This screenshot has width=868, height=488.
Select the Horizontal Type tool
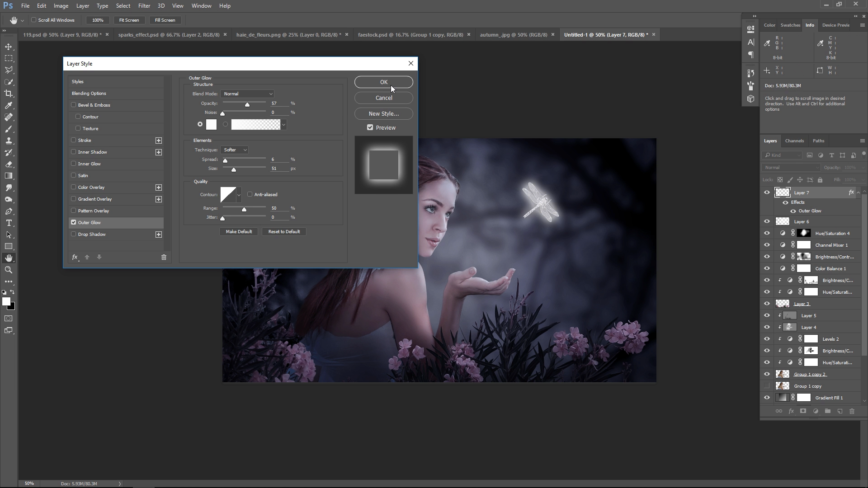coord(9,223)
